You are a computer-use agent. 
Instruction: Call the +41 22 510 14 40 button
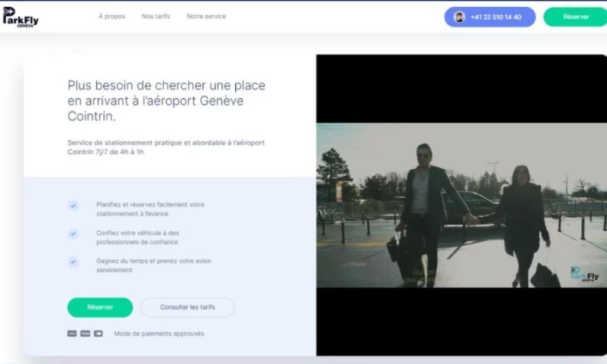click(490, 17)
